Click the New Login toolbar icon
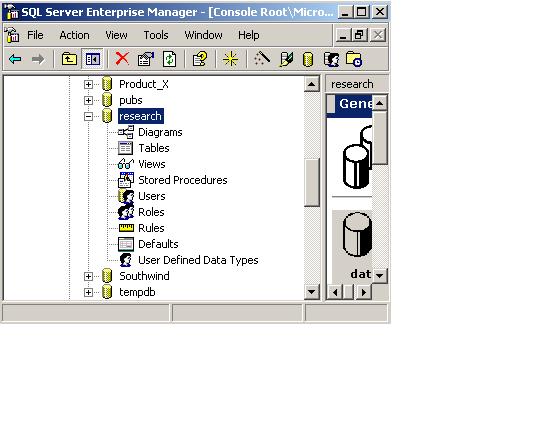 (331, 59)
